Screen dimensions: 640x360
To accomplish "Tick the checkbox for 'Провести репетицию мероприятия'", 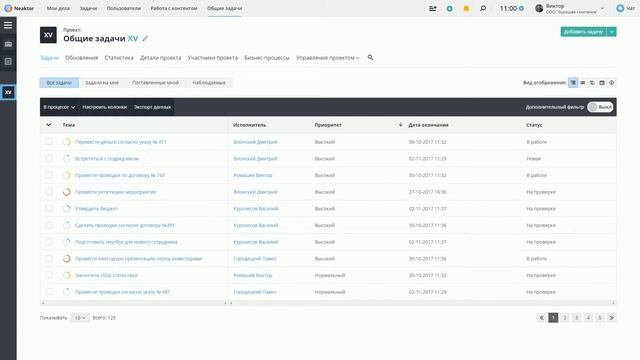I will (49, 192).
